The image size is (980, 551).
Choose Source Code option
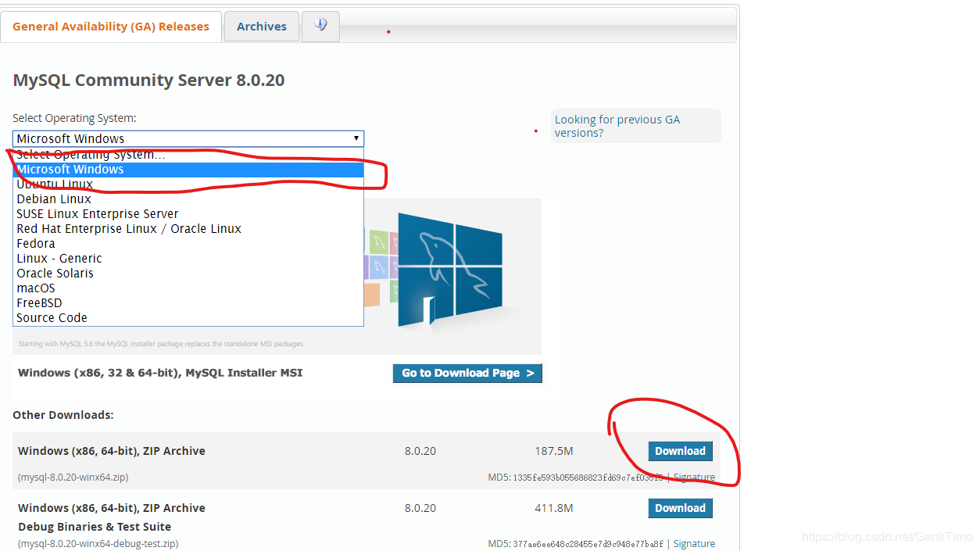click(188, 318)
